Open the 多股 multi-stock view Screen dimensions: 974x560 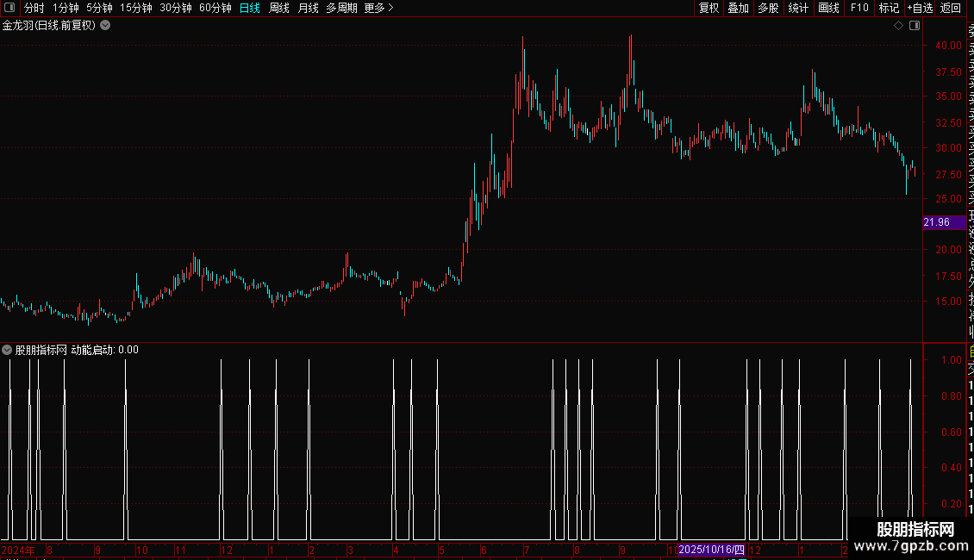(x=768, y=8)
